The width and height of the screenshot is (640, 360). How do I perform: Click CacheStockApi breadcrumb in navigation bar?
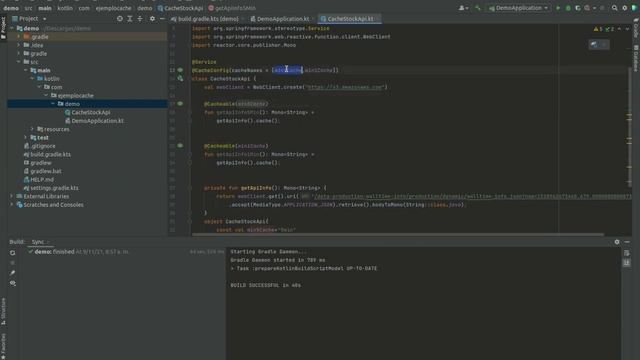(180, 8)
